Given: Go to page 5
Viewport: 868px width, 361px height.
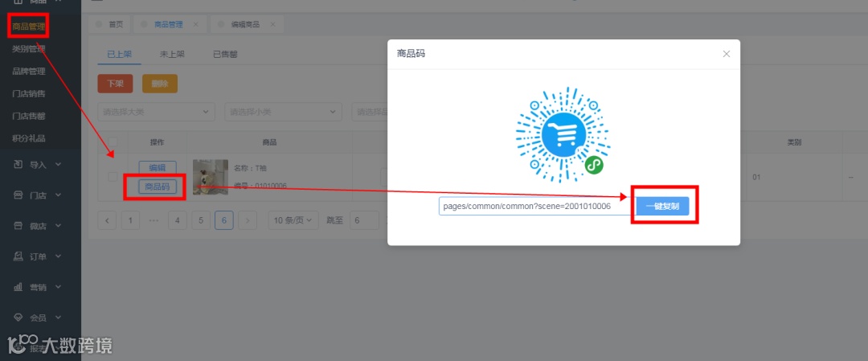Looking at the screenshot, I should click(x=201, y=220).
